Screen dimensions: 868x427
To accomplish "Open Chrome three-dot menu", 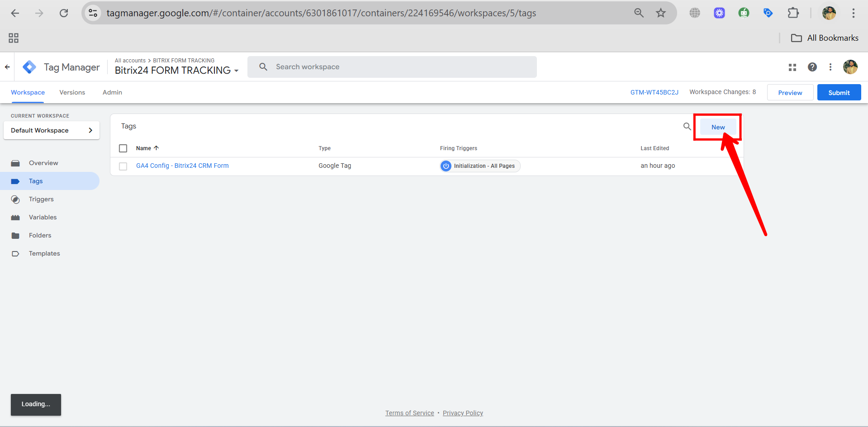I will coord(854,13).
